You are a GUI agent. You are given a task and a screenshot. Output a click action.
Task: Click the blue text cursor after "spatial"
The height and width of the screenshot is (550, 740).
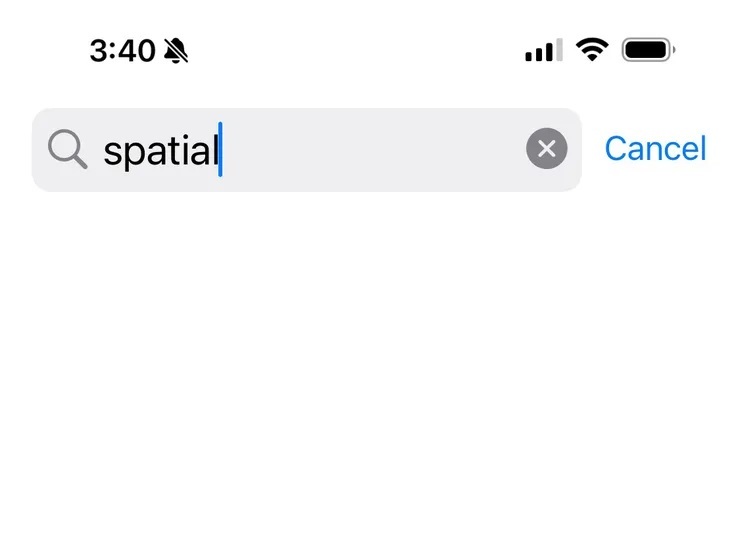220,149
